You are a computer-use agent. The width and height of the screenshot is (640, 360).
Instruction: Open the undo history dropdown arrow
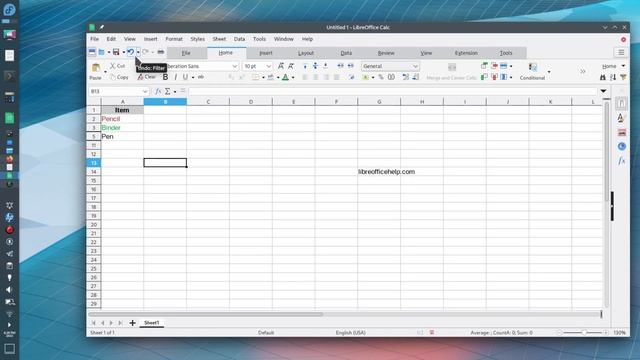138,52
